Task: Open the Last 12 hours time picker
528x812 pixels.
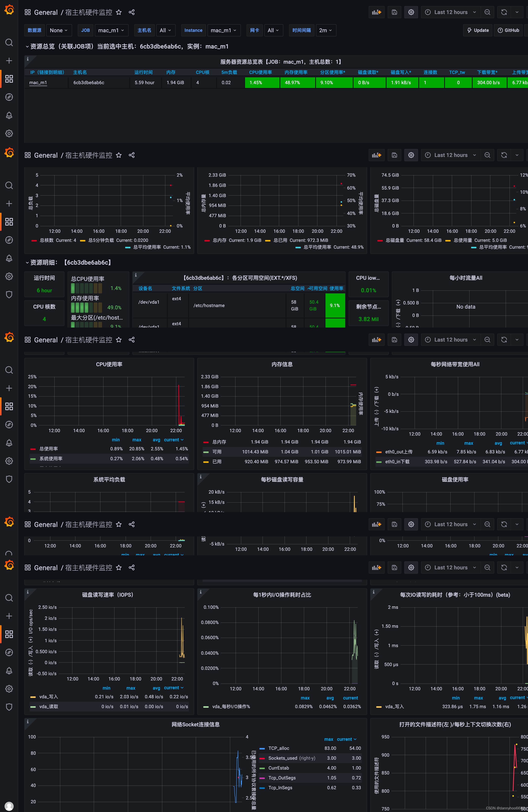Action: pyautogui.click(x=450, y=12)
